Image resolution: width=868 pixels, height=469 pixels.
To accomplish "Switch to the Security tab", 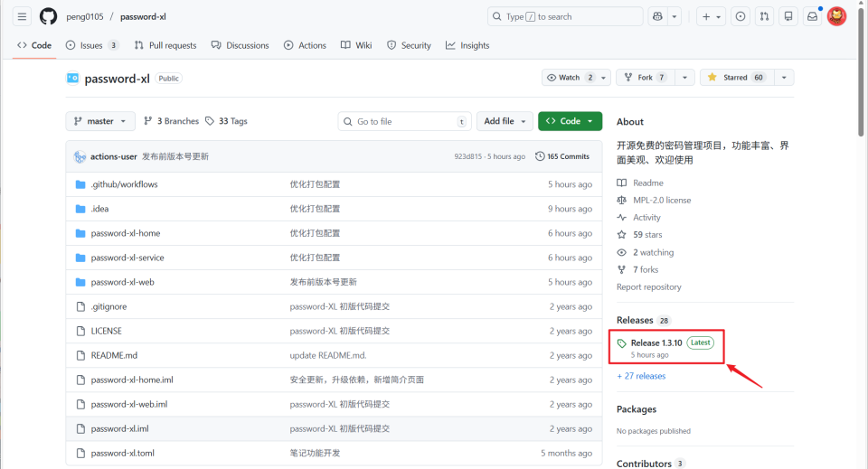I will [409, 45].
